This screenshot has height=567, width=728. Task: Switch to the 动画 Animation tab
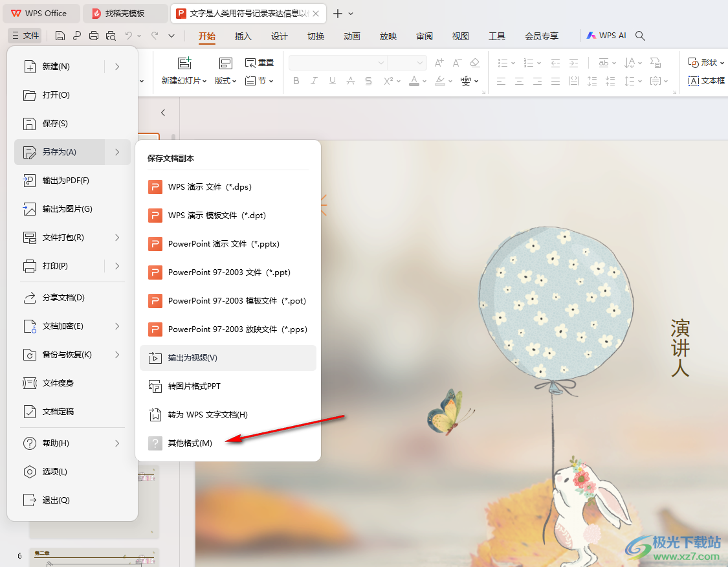click(351, 36)
